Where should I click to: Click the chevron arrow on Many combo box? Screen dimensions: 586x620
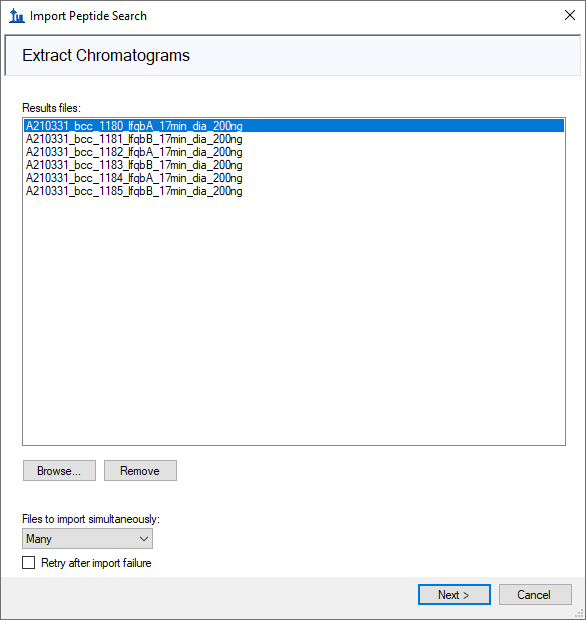click(x=144, y=539)
